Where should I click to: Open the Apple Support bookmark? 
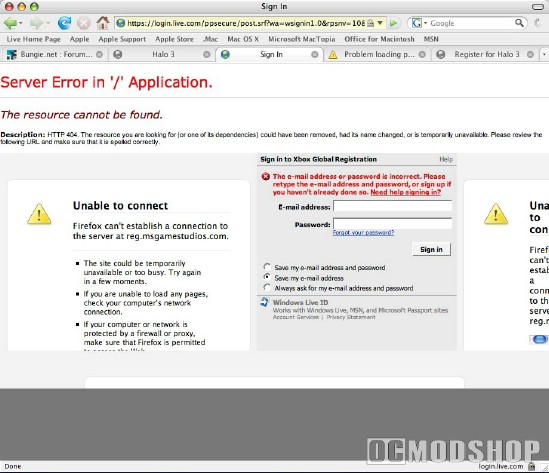(x=122, y=39)
